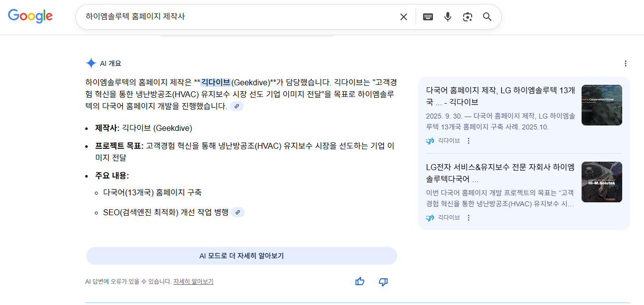Open 'LG전자 서비스&유지보수 전문 자회사' source result
This screenshot has width=644, height=305.
coord(500,173)
